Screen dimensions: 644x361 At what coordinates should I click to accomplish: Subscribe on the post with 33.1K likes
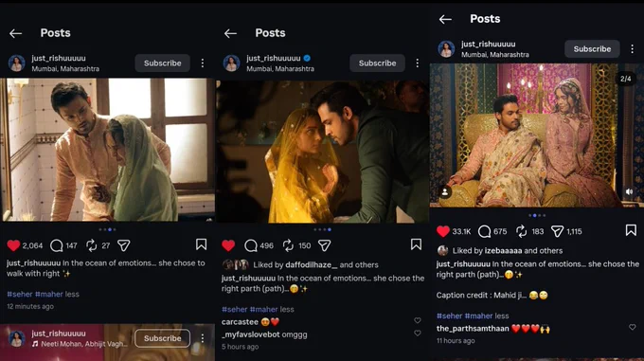click(592, 49)
